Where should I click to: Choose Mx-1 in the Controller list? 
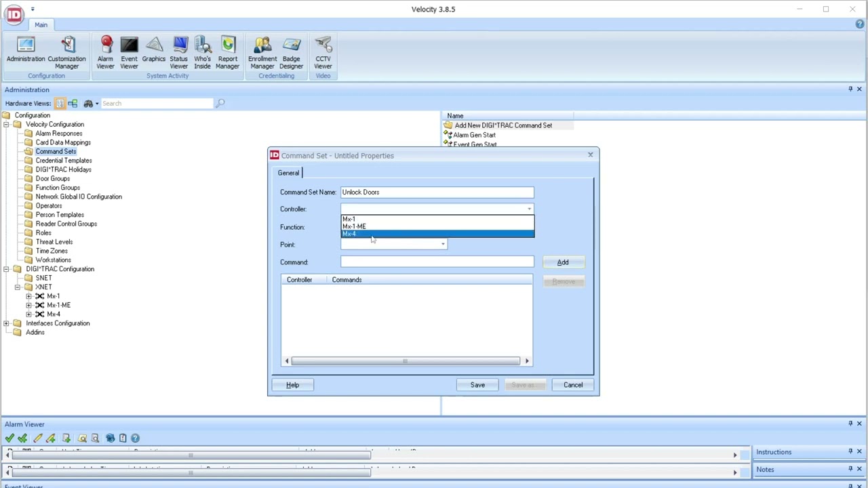[437, 219]
